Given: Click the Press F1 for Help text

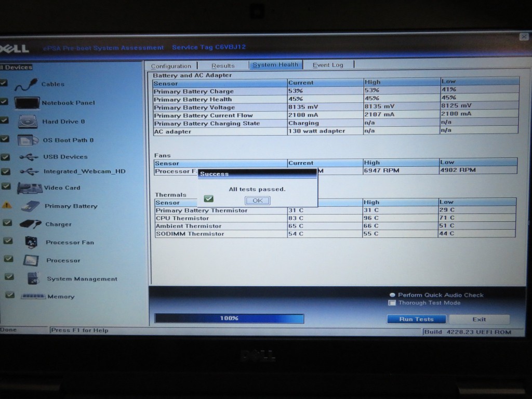Looking at the screenshot, I should pyautogui.click(x=79, y=330).
